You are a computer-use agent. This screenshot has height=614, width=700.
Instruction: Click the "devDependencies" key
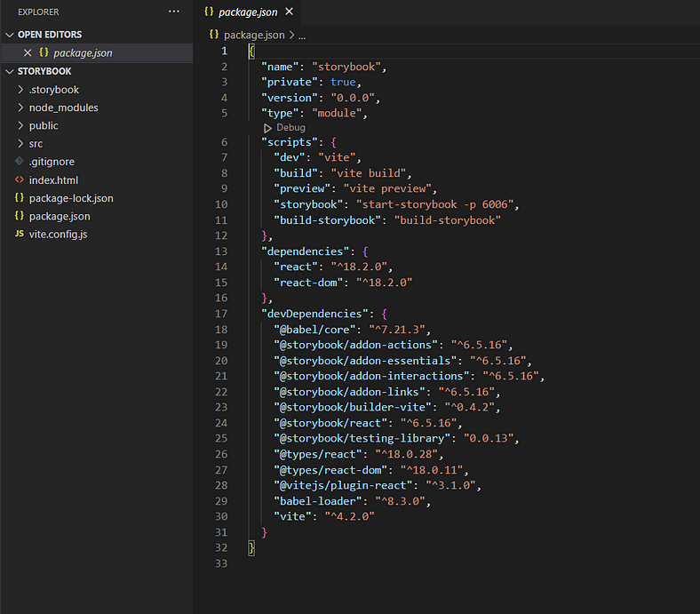(314, 314)
